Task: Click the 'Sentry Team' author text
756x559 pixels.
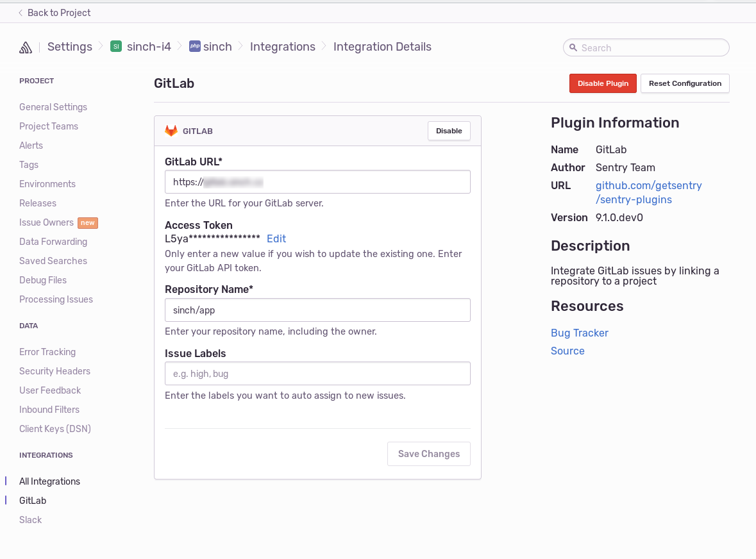Action: 625,168
